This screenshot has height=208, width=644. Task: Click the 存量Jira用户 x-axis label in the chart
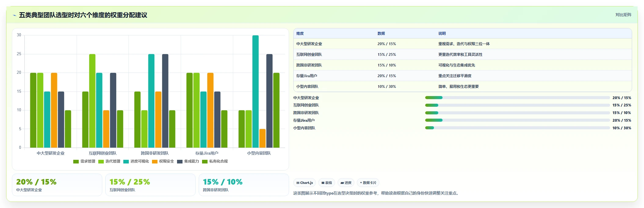coord(207,153)
